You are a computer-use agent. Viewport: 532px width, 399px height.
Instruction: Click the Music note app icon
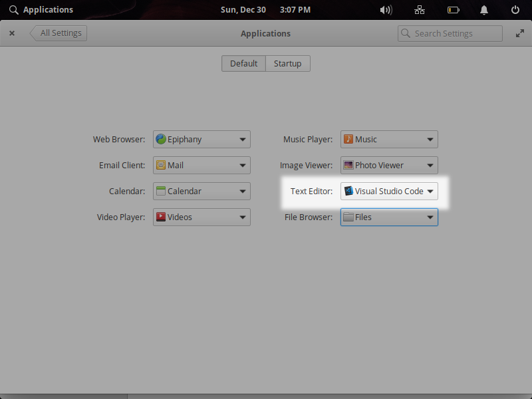tap(348, 139)
